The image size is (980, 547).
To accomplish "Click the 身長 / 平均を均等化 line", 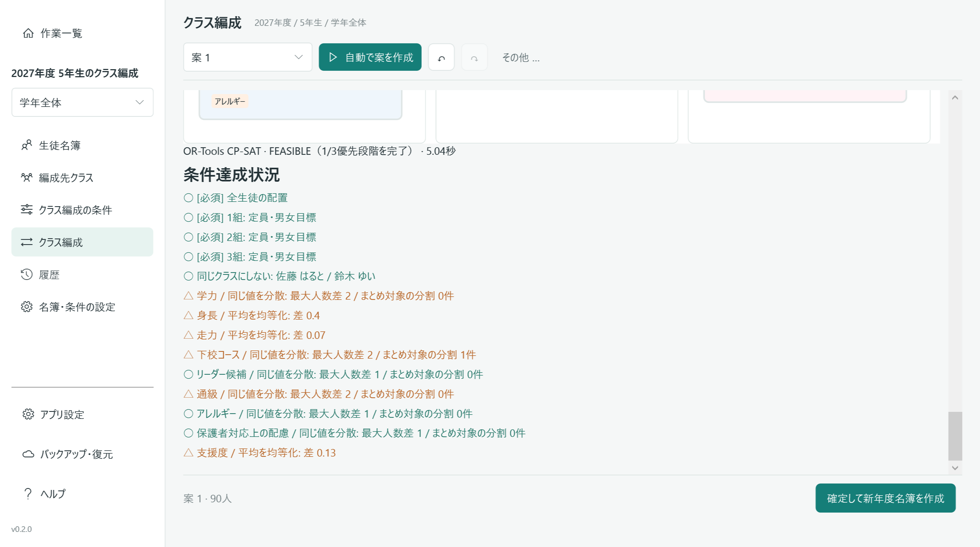I will tap(252, 315).
